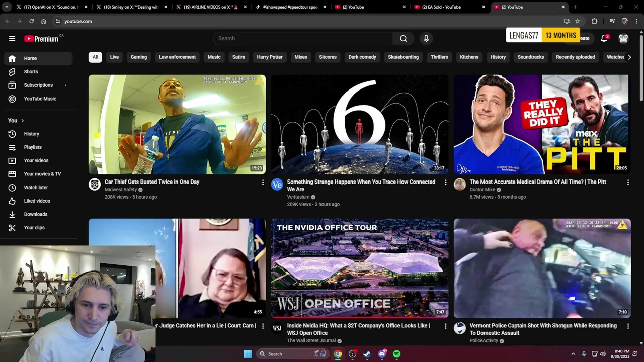This screenshot has height=362, width=644.
Task: Open Downloads in sidebar
Action: [39, 214]
